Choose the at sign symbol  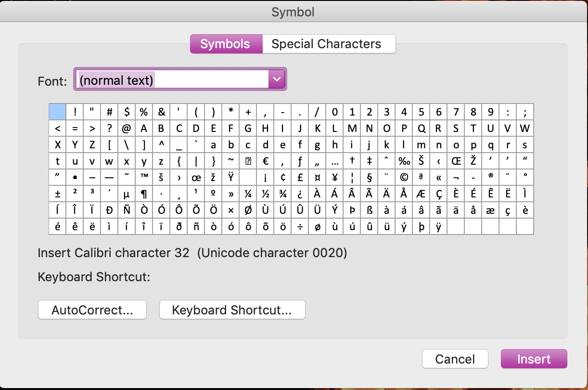pyautogui.click(x=127, y=129)
